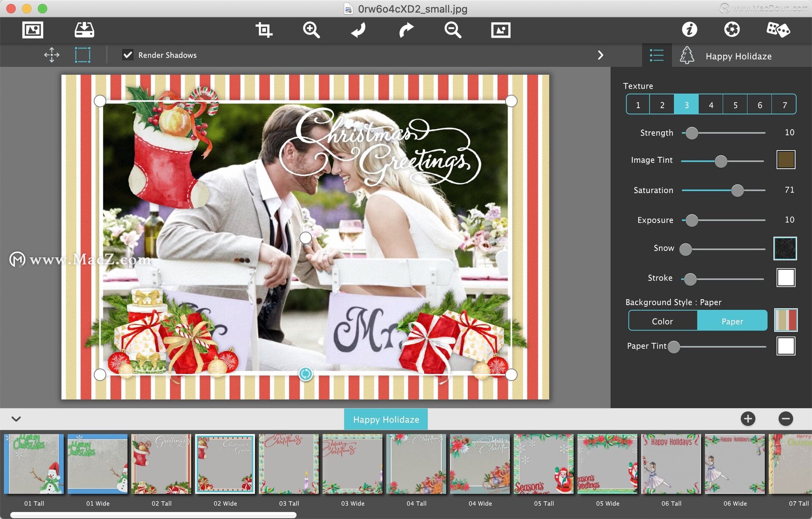This screenshot has width=812, height=519.
Task: Click the preset strip horizontal scrollbar
Action: point(153,515)
